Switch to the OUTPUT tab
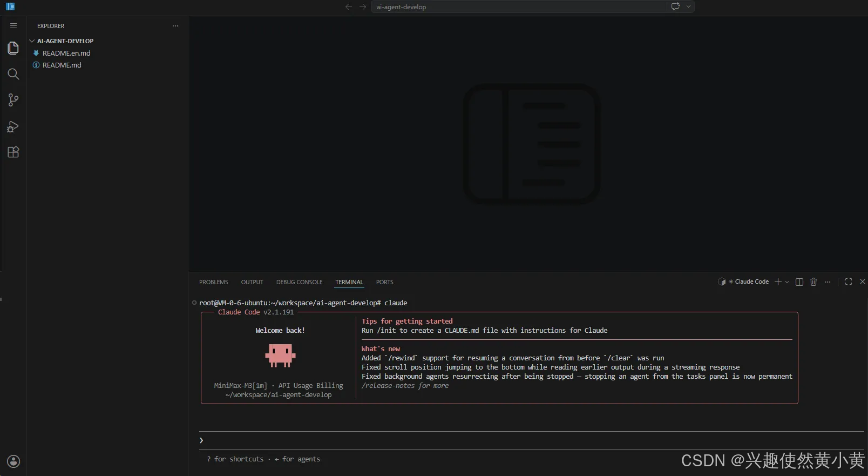This screenshot has height=476, width=868. tap(252, 282)
